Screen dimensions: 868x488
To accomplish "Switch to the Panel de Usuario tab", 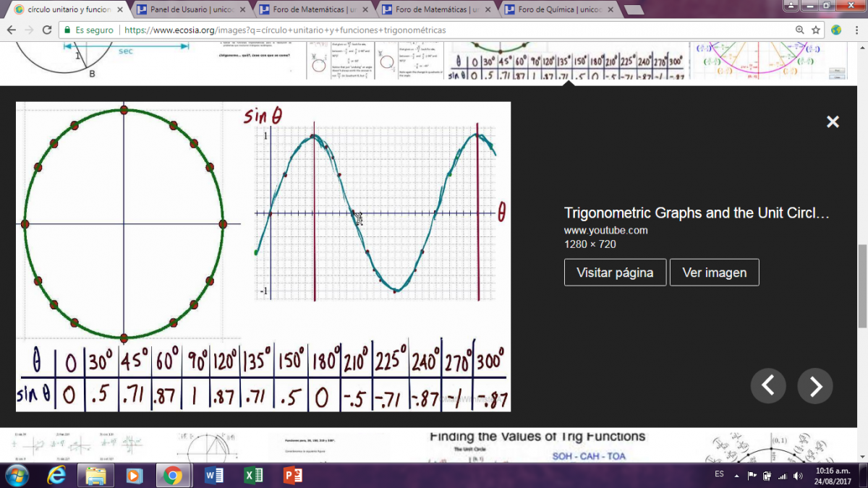I will (x=191, y=10).
